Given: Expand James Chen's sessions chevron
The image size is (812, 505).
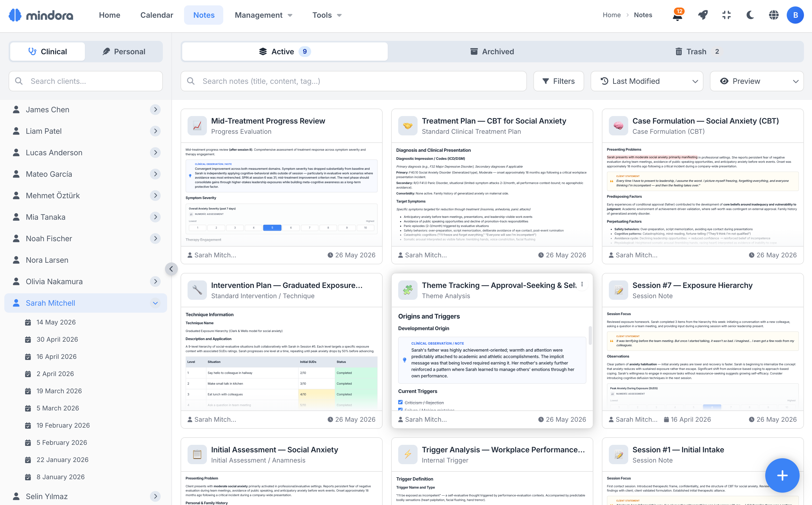Looking at the screenshot, I should click(155, 110).
